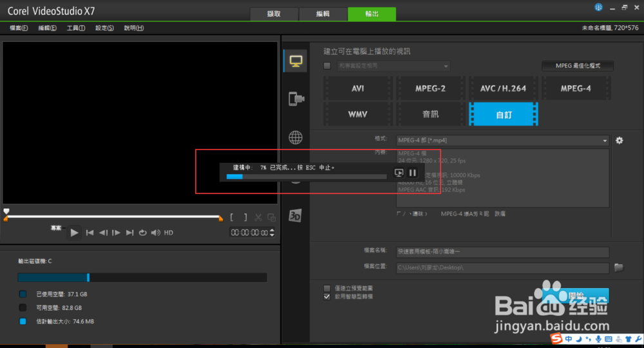The image size is (644, 348).
Task: Choose the AVC / H.264 format button
Action: pos(503,88)
